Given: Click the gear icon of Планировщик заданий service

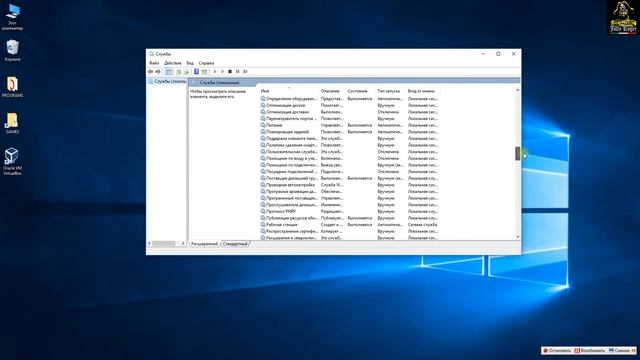Looking at the screenshot, I should pos(263,132).
